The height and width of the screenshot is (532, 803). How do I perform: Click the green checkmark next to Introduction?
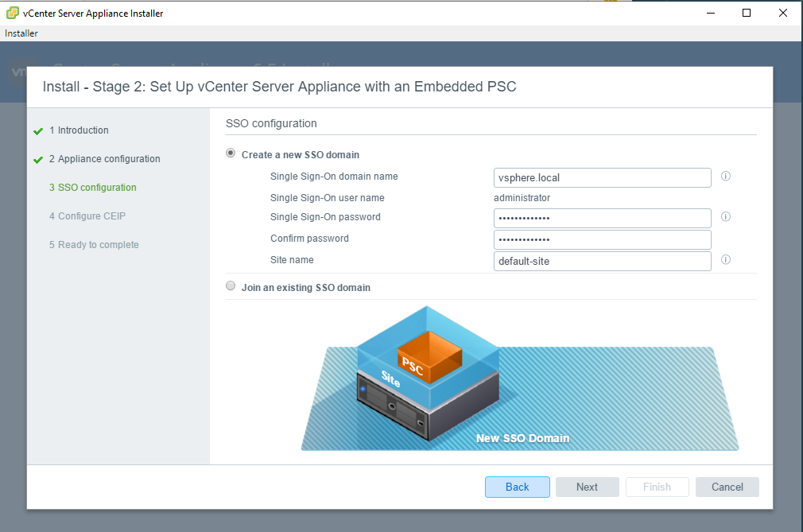pyautogui.click(x=38, y=131)
